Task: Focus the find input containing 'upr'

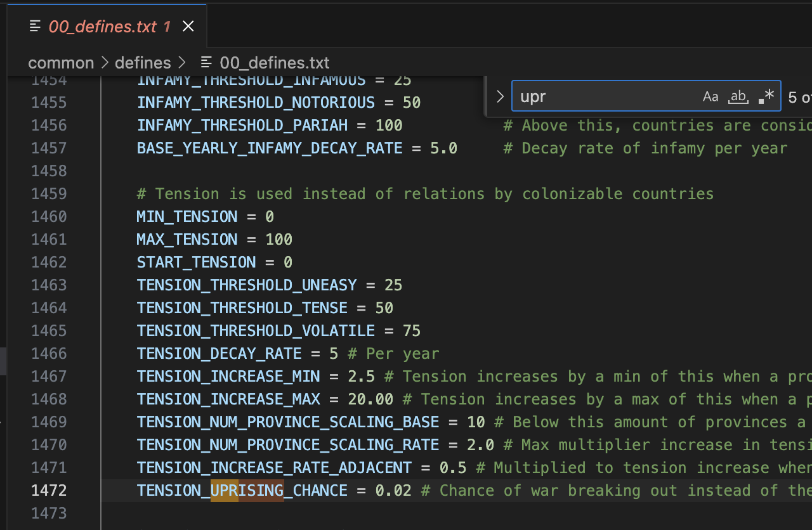Action: tap(603, 96)
